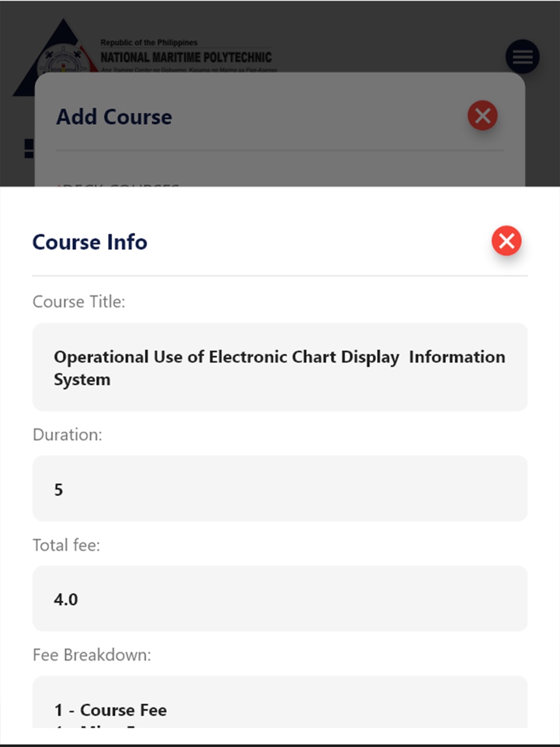Click the partially hidden Deck Courses heading
The image size is (560, 747).
(x=118, y=184)
